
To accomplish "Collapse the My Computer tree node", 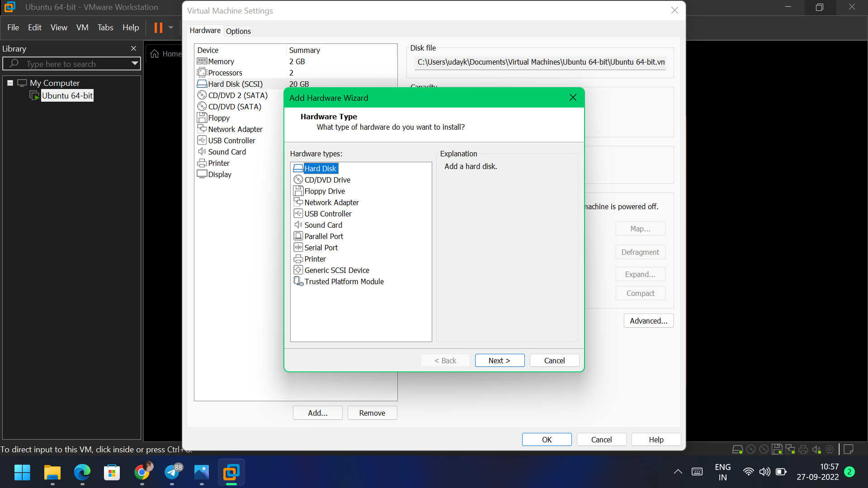I will click(10, 83).
